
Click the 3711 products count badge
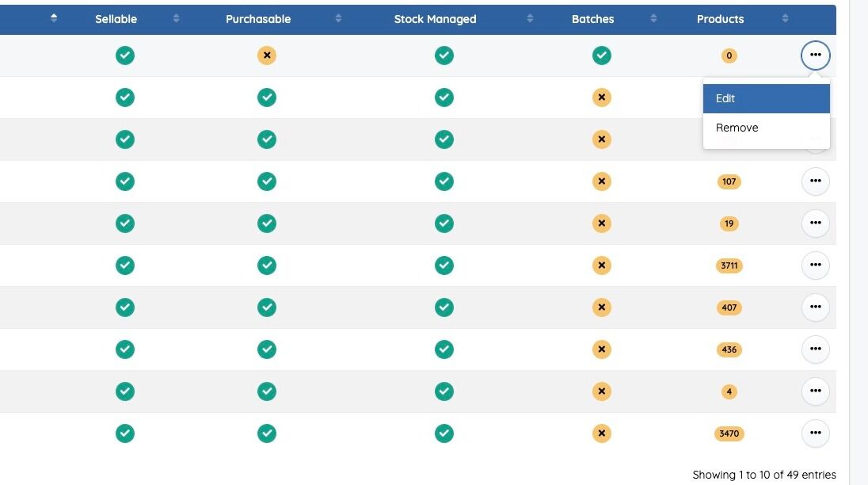click(x=729, y=265)
